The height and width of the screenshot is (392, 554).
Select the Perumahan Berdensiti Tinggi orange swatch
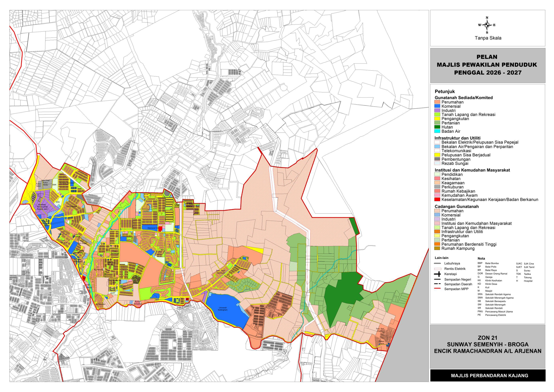pos(437,244)
